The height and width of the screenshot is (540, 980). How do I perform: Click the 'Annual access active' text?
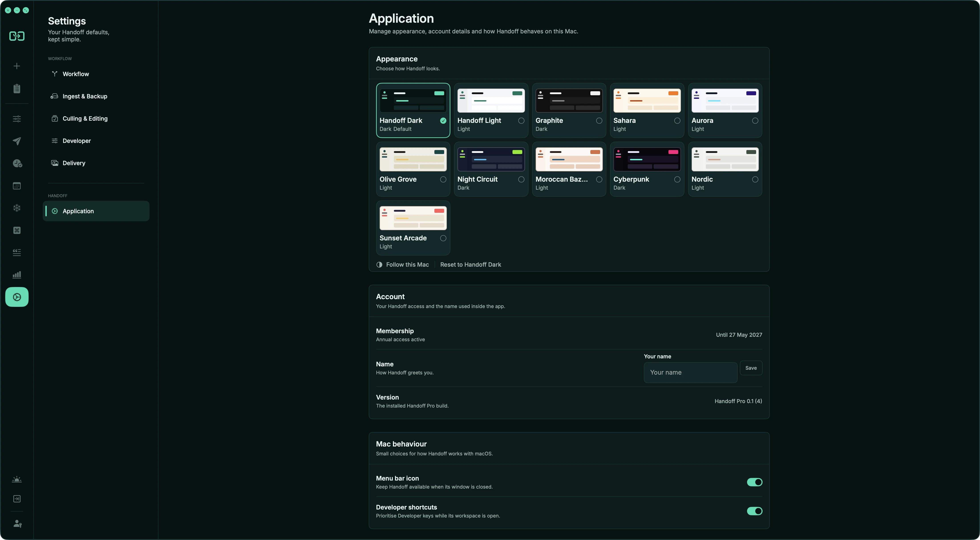pyautogui.click(x=400, y=339)
